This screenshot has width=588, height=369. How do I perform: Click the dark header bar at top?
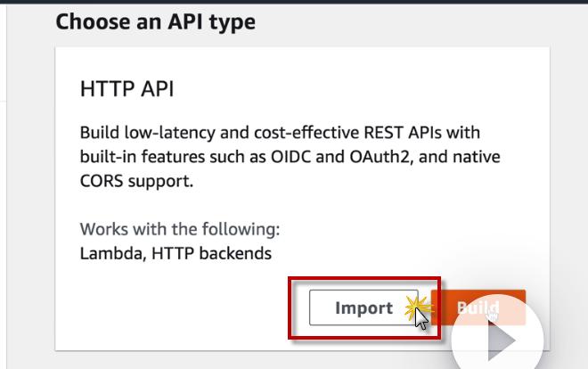pos(294,2)
